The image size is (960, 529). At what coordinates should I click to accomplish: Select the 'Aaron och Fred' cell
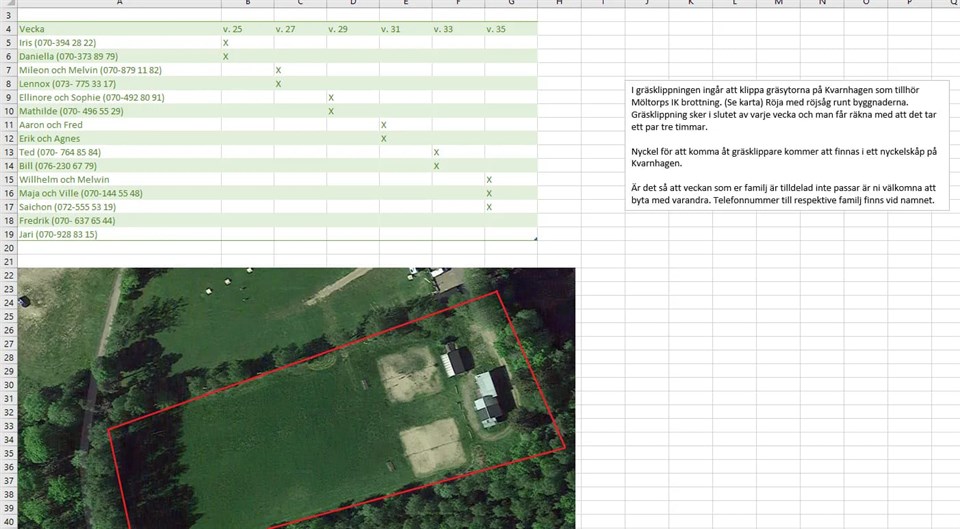coord(118,125)
